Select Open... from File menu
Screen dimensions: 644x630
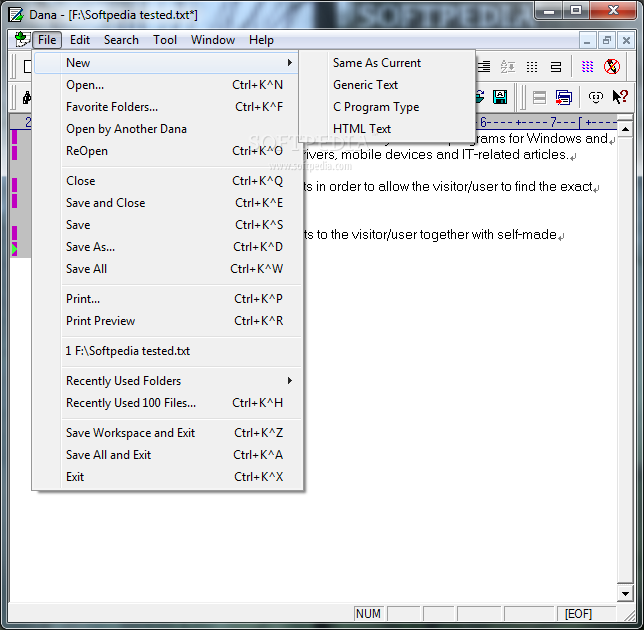pos(168,85)
